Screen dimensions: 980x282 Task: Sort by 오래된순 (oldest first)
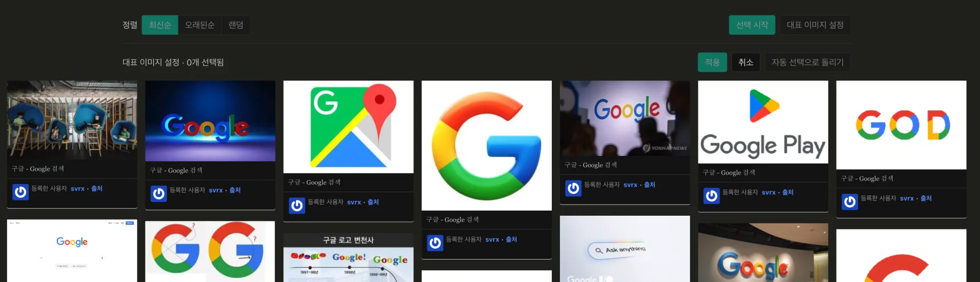coord(200,25)
